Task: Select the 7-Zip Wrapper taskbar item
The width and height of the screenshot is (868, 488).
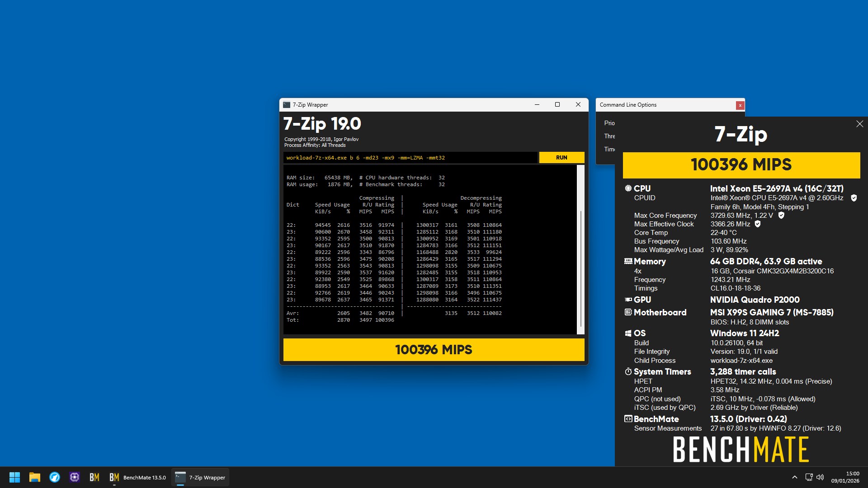Action: [200, 477]
